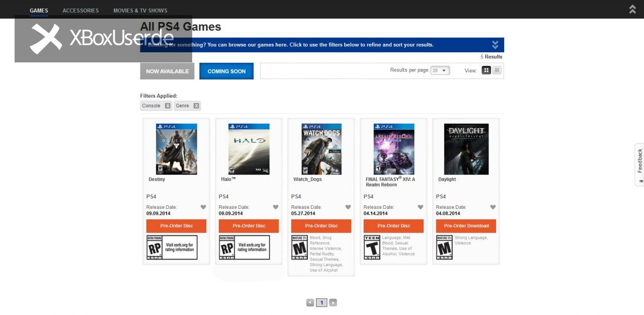
Task: Click the Watch_Dogs title link
Action: pyautogui.click(x=307, y=180)
